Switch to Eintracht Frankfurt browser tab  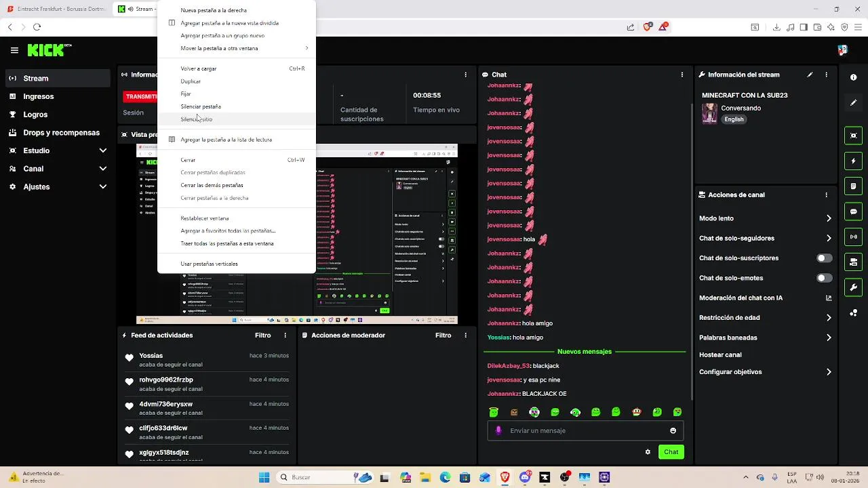(56, 9)
